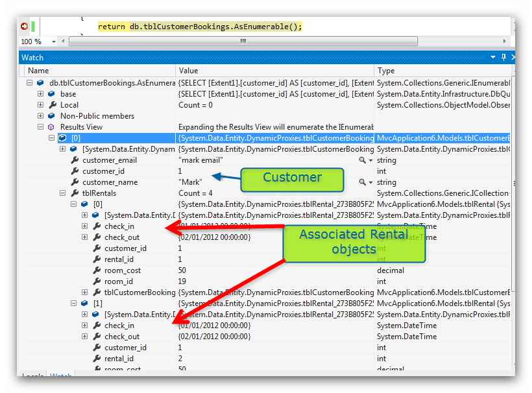Collapse the tblRentals node
Viewport: 532px width, 393px height.
pyautogui.click(x=62, y=193)
